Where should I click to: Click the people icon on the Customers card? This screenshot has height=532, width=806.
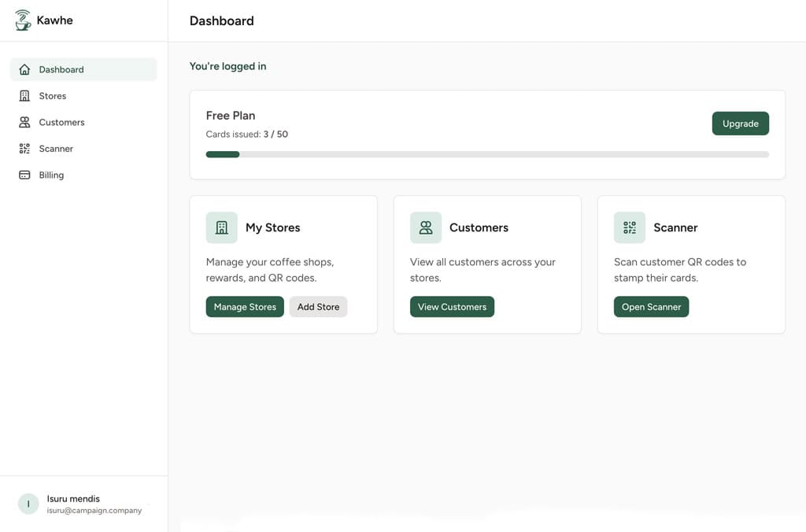point(425,227)
